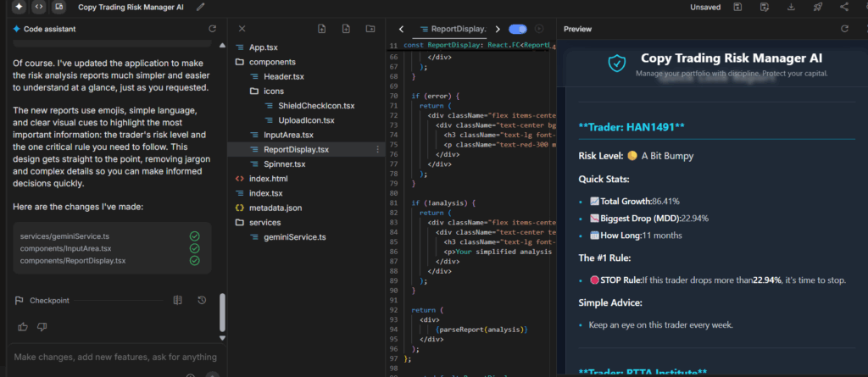Give a thumbs down to the response
The height and width of the screenshot is (377, 868).
(x=42, y=327)
